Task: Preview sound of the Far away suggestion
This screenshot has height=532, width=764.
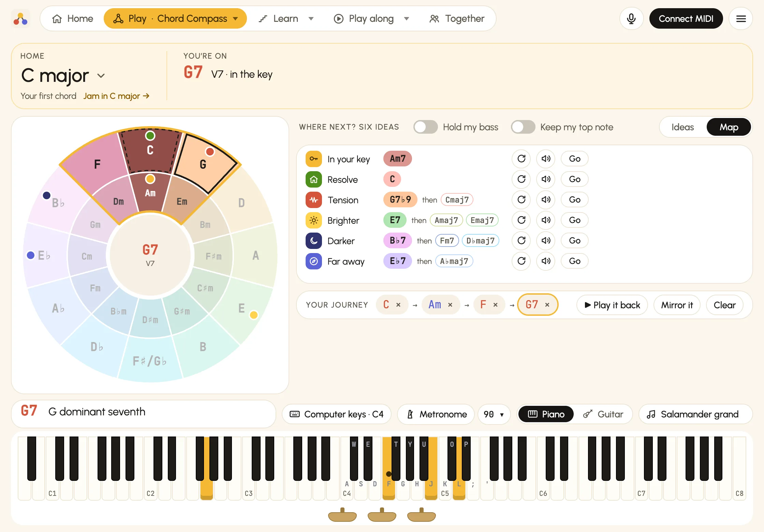Action: coord(546,261)
